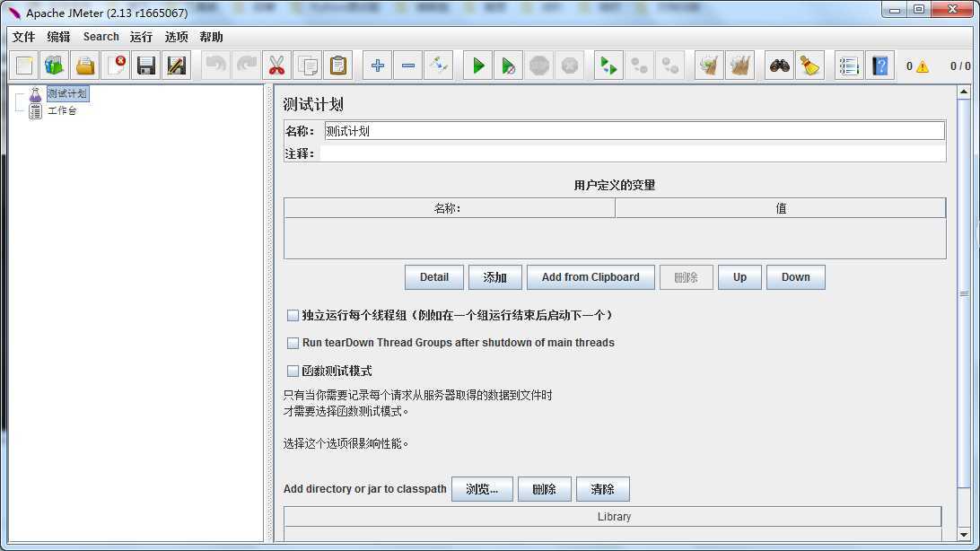
Task: Click the Toggle enabled icon
Action: [x=439, y=65]
